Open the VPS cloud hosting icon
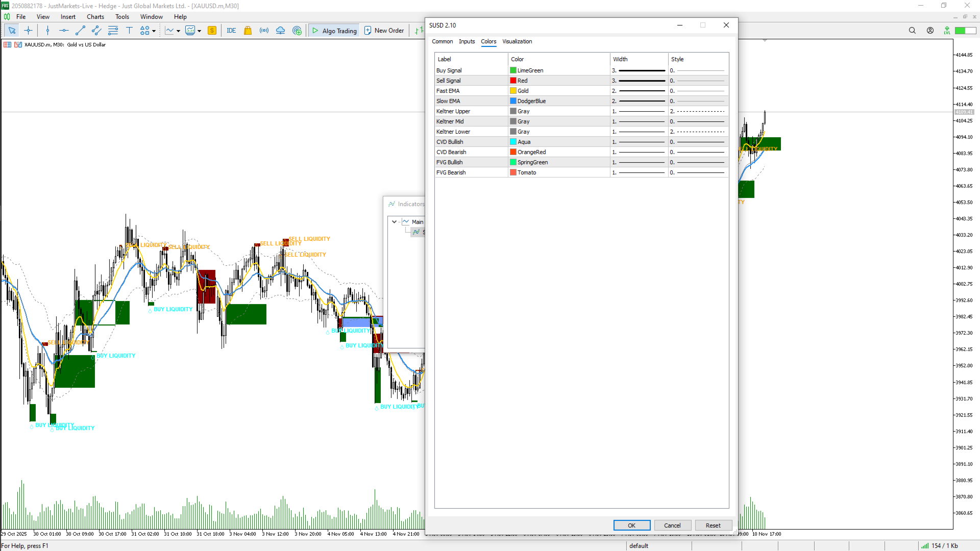This screenshot has width=980, height=551. [x=280, y=31]
